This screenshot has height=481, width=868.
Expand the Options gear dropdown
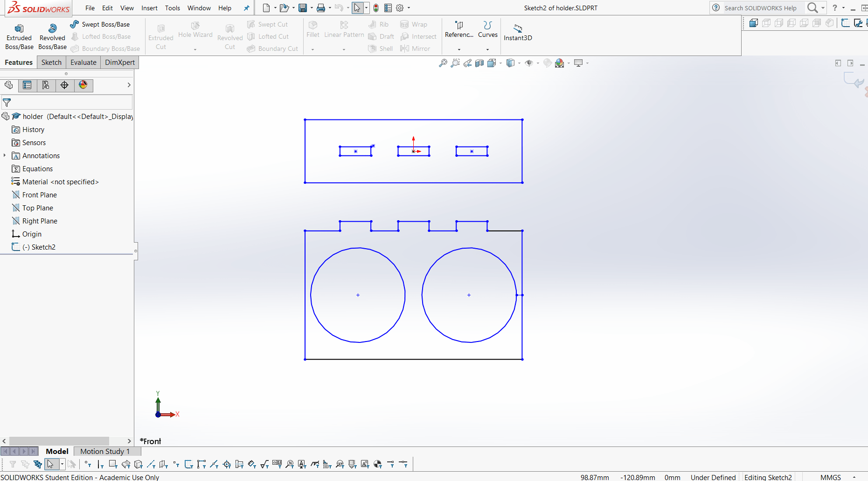click(x=409, y=8)
